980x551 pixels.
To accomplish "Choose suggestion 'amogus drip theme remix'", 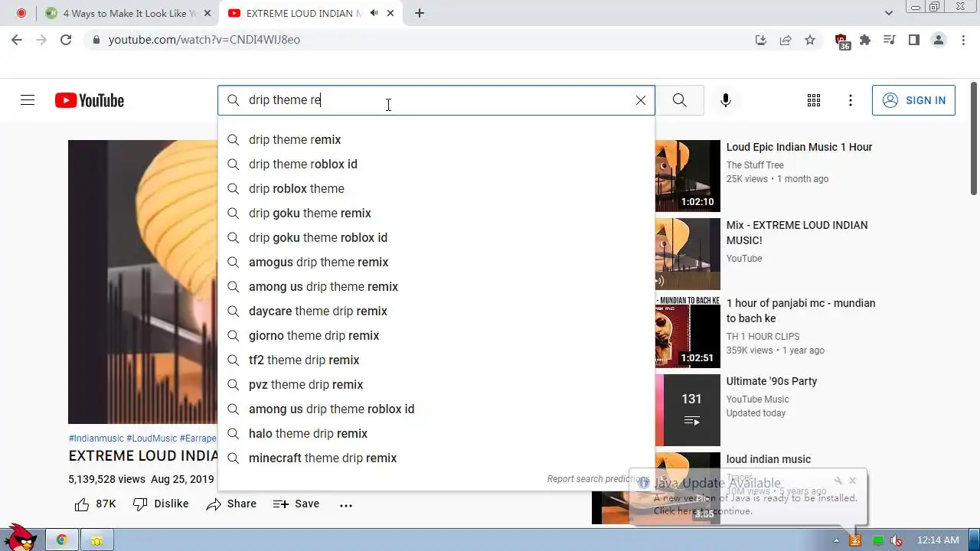I will point(436,262).
